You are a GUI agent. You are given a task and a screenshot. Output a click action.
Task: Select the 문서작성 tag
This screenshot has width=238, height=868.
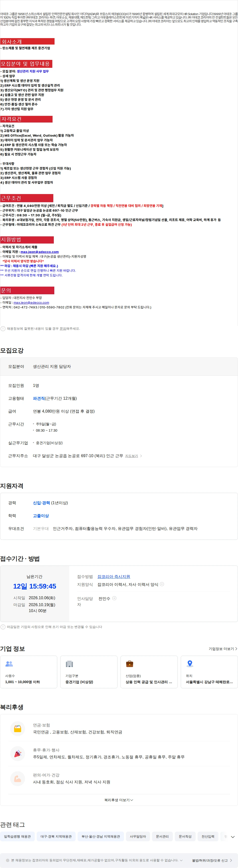[185, 836]
